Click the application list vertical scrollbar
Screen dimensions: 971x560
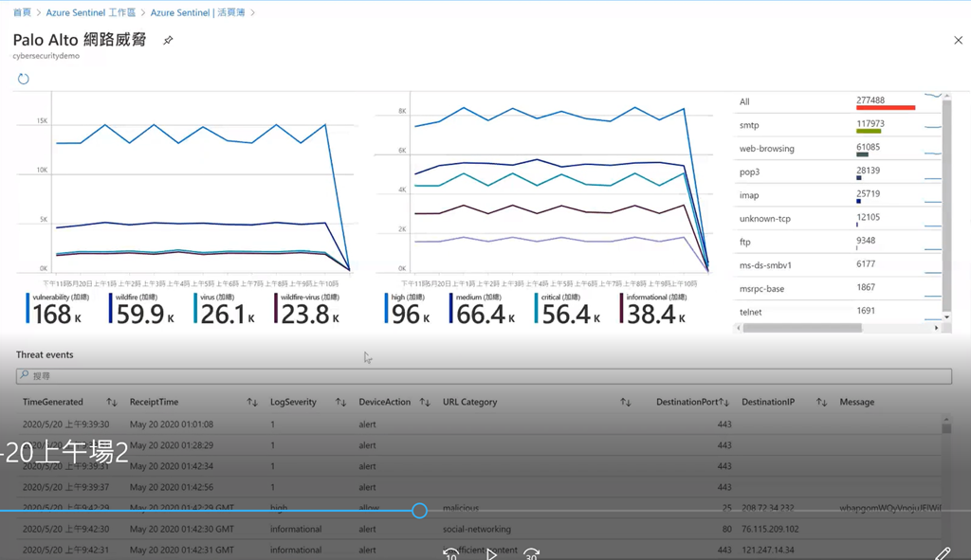coord(946,206)
